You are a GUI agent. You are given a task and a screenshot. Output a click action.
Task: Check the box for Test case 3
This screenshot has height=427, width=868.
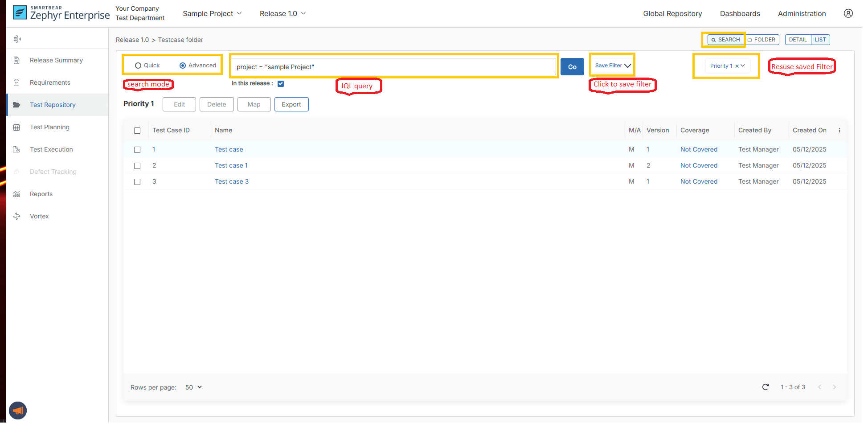pyautogui.click(x=137, y=182)
